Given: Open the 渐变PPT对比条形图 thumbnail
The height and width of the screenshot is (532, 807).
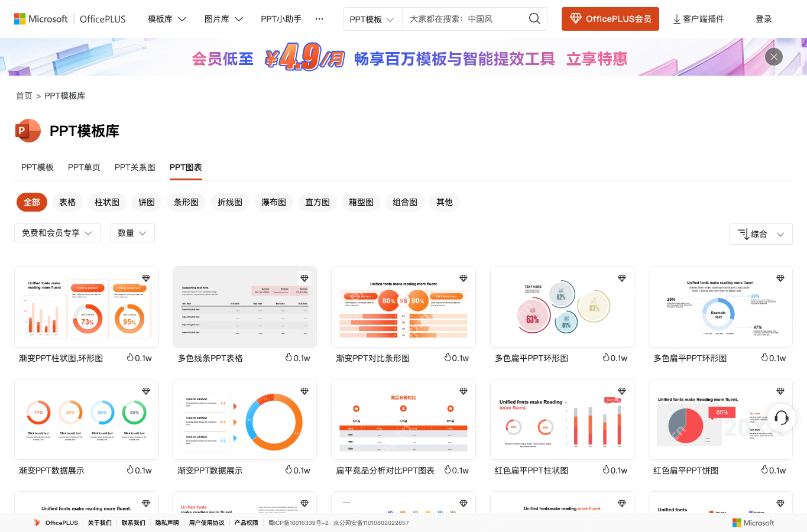Looking at the screenshot, I should (403, 307).
